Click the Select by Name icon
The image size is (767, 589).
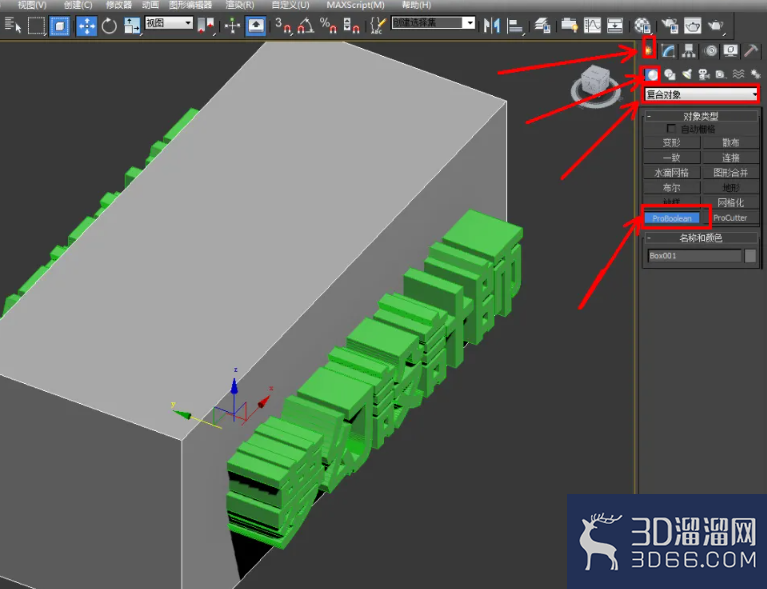[13, 25]
